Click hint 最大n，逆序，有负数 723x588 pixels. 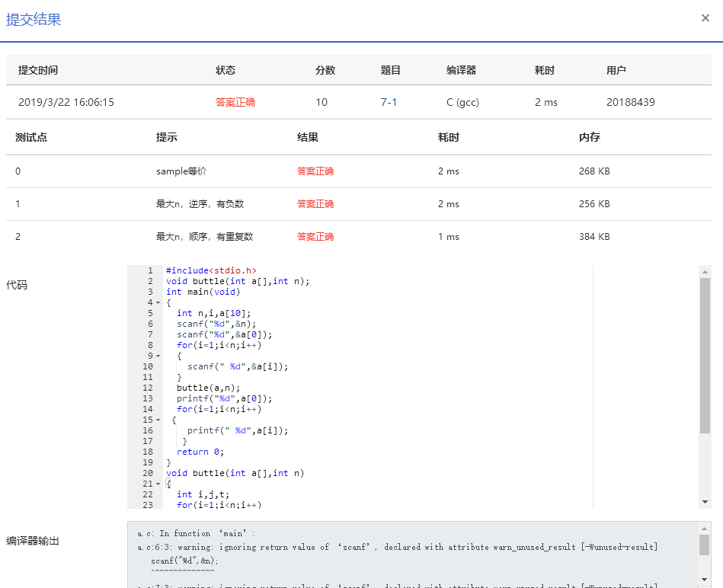(200, 203)
